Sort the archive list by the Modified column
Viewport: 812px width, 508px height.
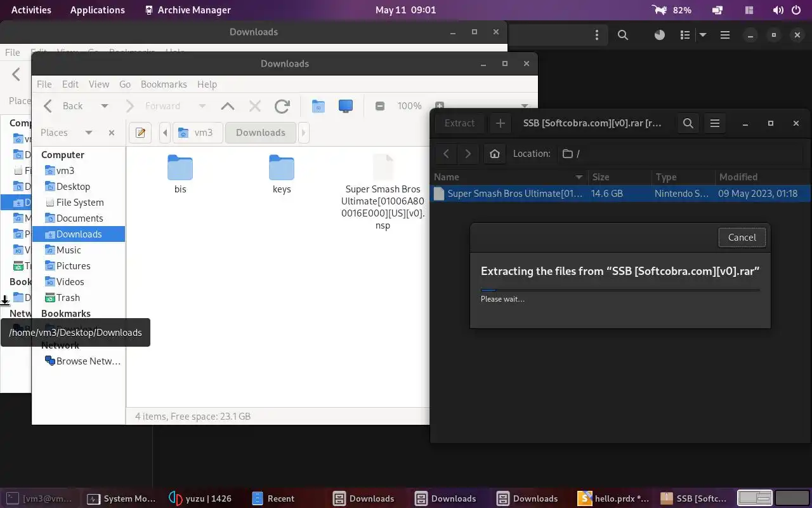(x=762, y=177)
